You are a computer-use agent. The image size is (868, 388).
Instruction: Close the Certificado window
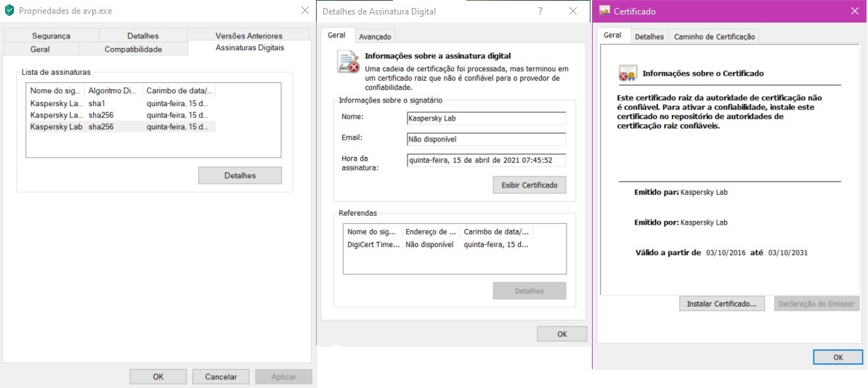[855, 10]
